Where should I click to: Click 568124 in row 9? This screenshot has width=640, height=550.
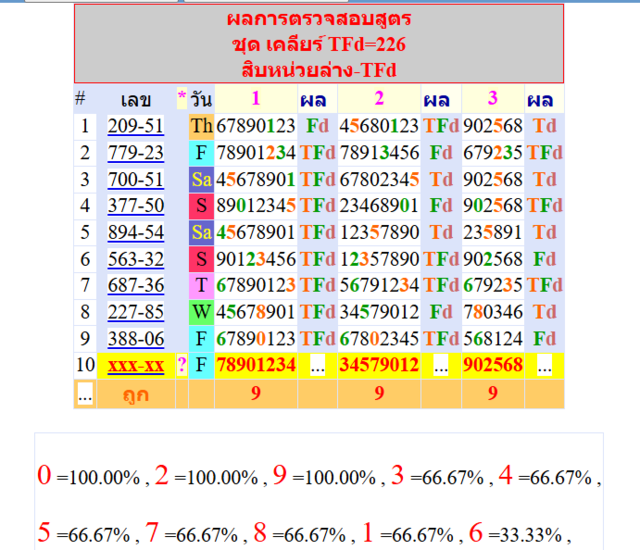click(493, 339)
